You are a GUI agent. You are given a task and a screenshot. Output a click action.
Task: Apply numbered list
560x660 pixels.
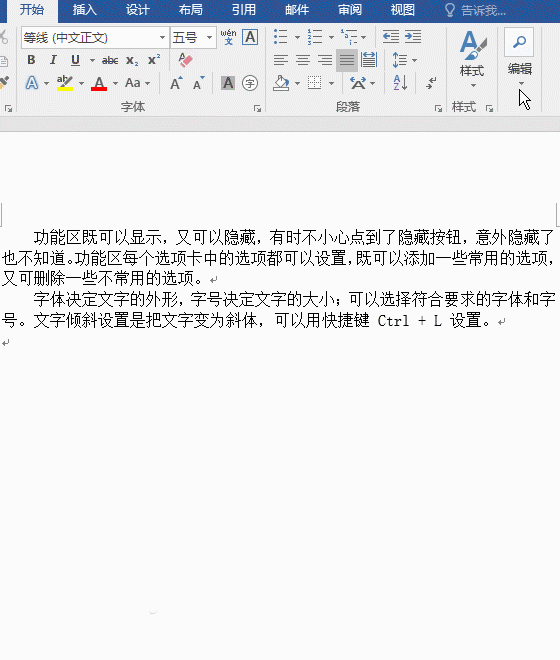315,37
